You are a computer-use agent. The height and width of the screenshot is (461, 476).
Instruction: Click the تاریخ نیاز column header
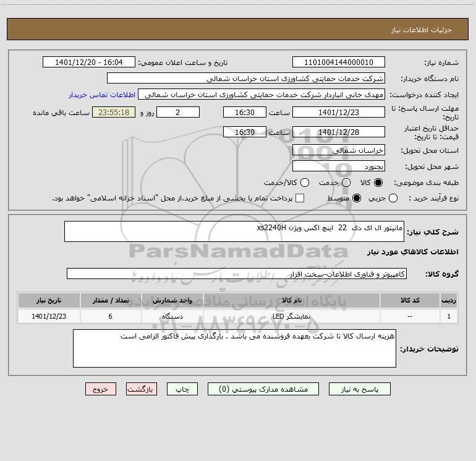pyautogui.click(x=49, y=300)
